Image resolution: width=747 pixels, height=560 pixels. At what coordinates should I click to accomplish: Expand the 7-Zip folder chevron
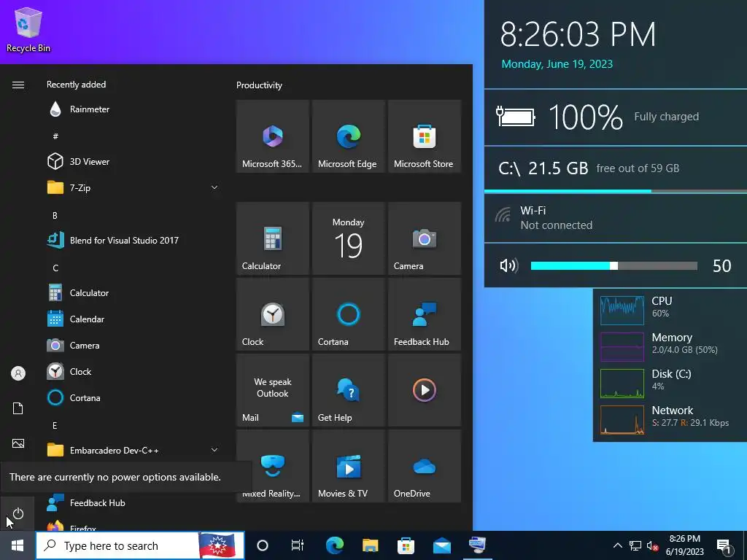pos(214,187)
